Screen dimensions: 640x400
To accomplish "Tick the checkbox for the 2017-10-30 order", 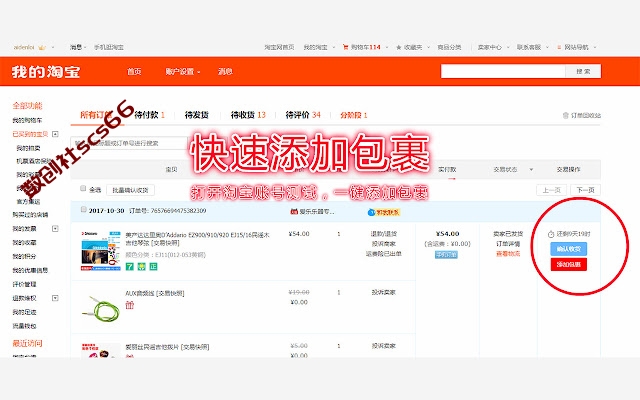I will 83,209.
